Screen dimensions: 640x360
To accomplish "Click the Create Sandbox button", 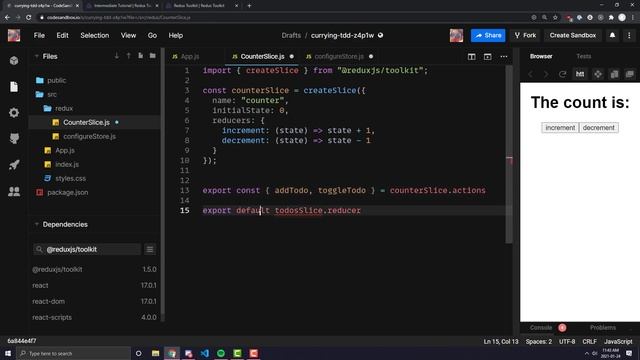I will tap(573, 36).
